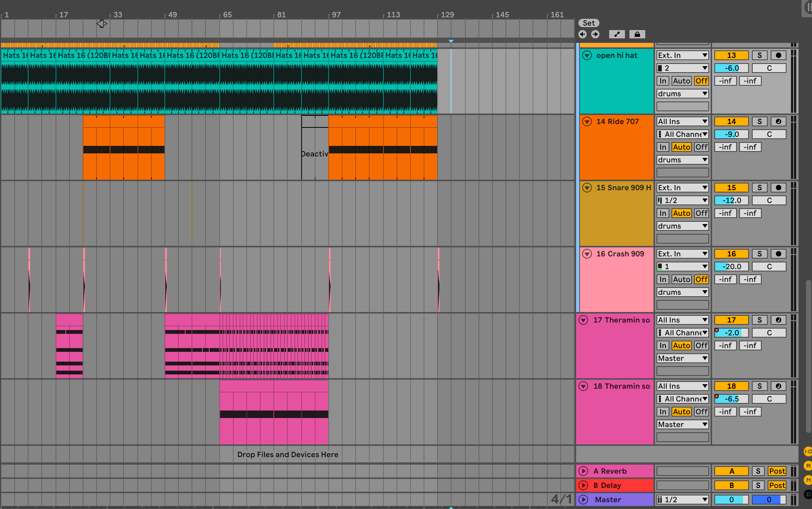The image size is (812, 509).
Task: Select the Deactivated clip on Ride track
Action: (x=315, y=147)
